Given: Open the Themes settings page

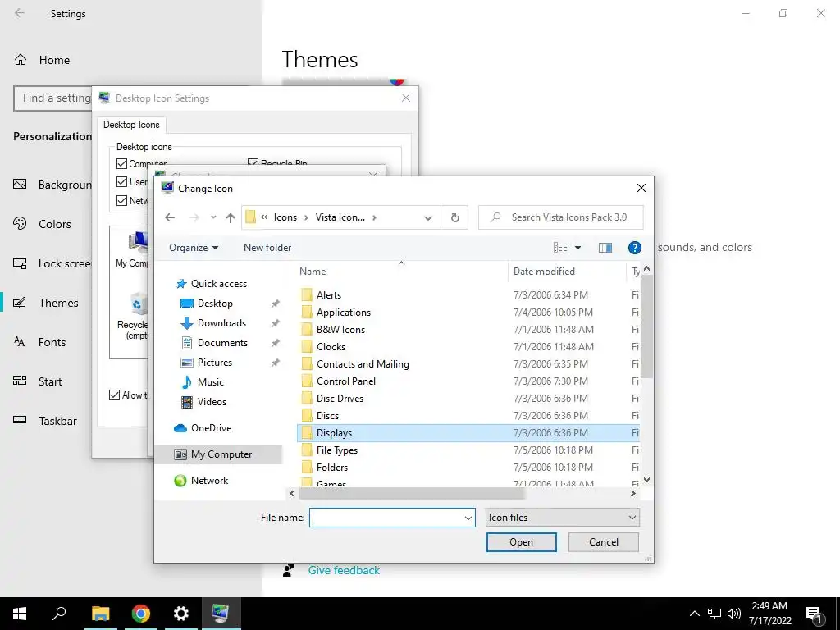Looking at the screenshot, I should 58,303.
